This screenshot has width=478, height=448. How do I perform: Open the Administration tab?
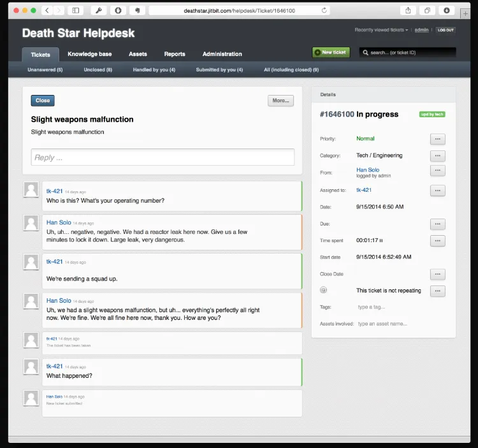(222, 54)
